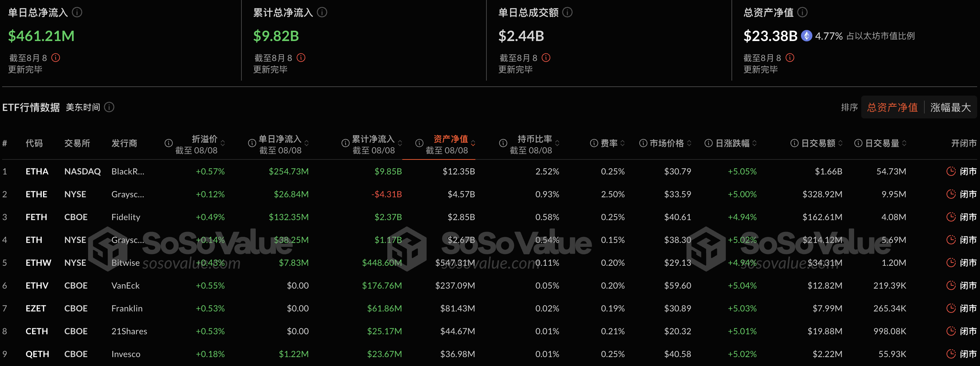The height and width of the screenshot is (366, 980).
Task: Click market-closed clock icon in QETH row
Action: tap(951, 354)
